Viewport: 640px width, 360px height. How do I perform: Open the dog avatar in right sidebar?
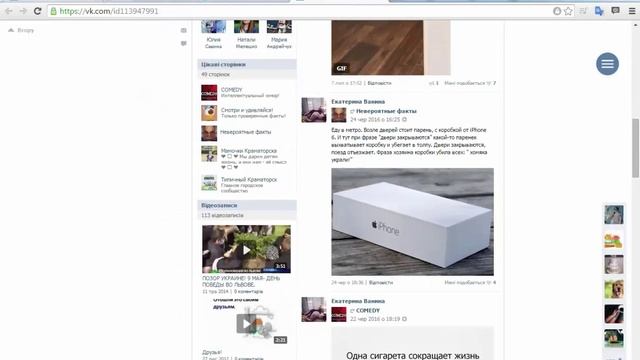[x=614, y=289]
